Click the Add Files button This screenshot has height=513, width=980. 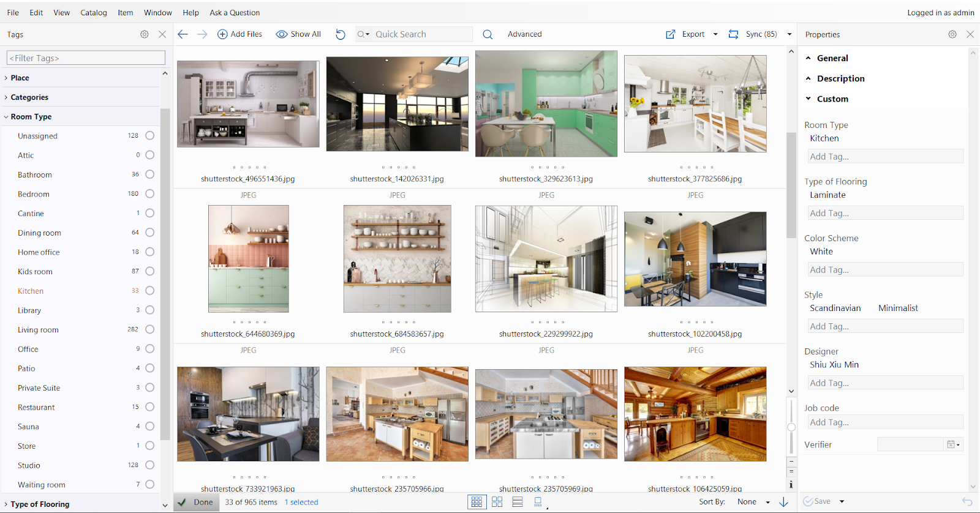tap(240, 34)
